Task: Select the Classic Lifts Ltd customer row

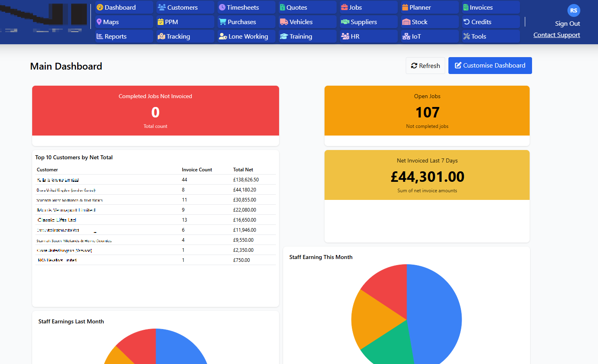Action: tap(156, 220)
